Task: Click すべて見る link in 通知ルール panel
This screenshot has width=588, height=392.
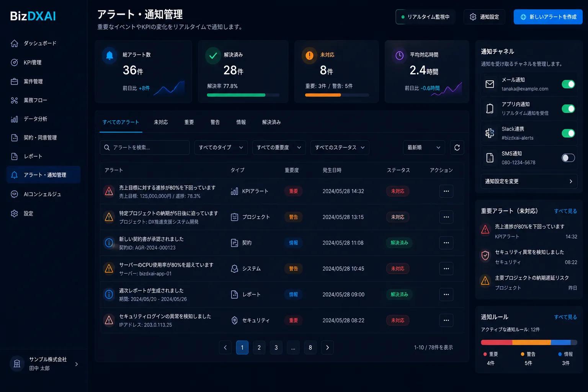Action: (x=565, y=317)
